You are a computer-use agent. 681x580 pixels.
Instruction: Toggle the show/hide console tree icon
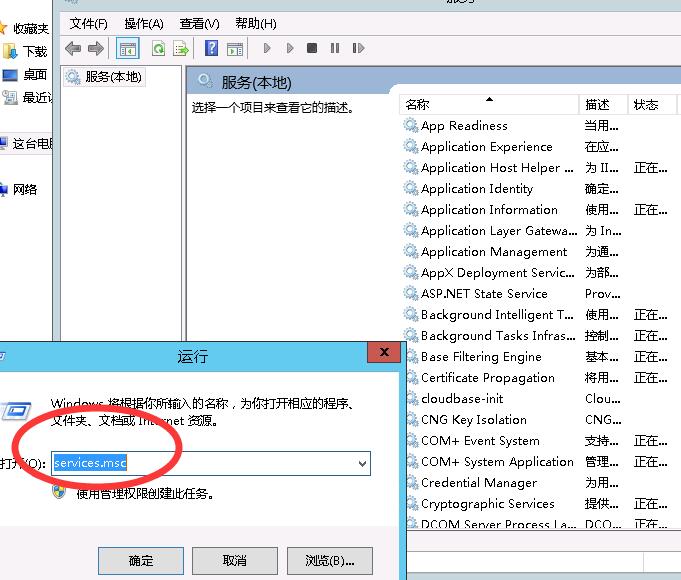pyautogui.click(x=128, y=48)
